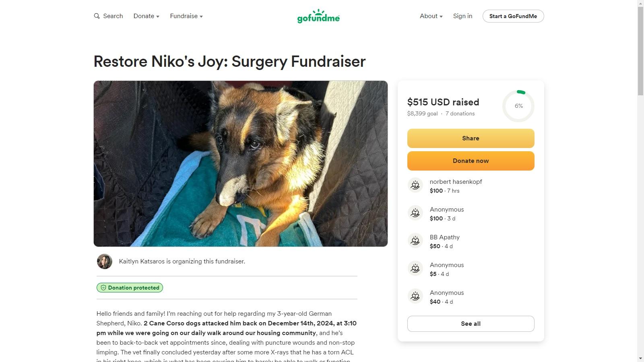Click Kaitlyn Katsaros's organizer avatar
This screenshot has height=362, width=644.
click(105, 261)
